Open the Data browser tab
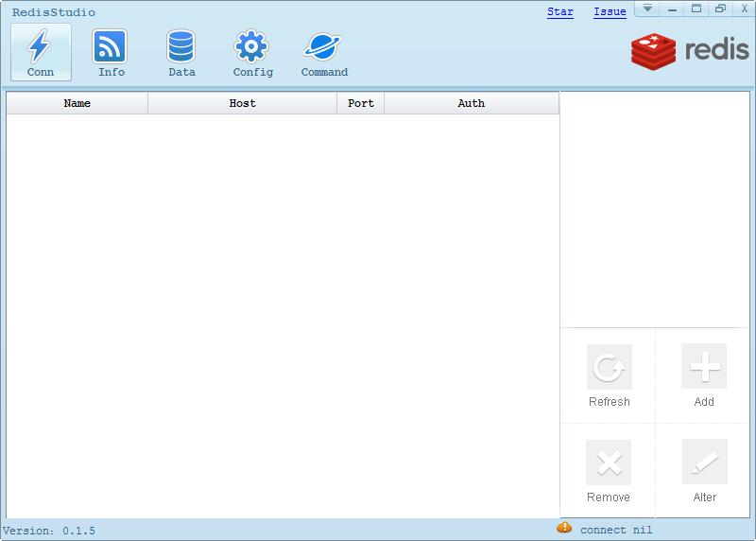 pos(181,52)
